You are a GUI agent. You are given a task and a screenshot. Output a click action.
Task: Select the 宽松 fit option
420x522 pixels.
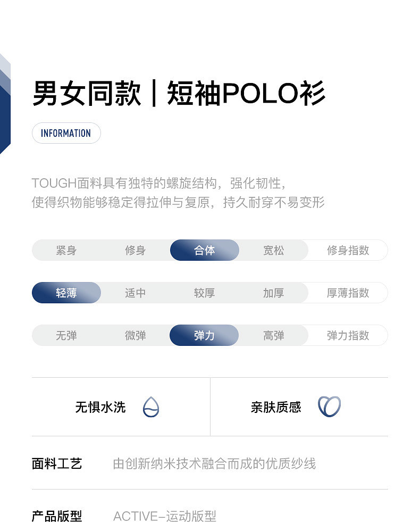274,250
